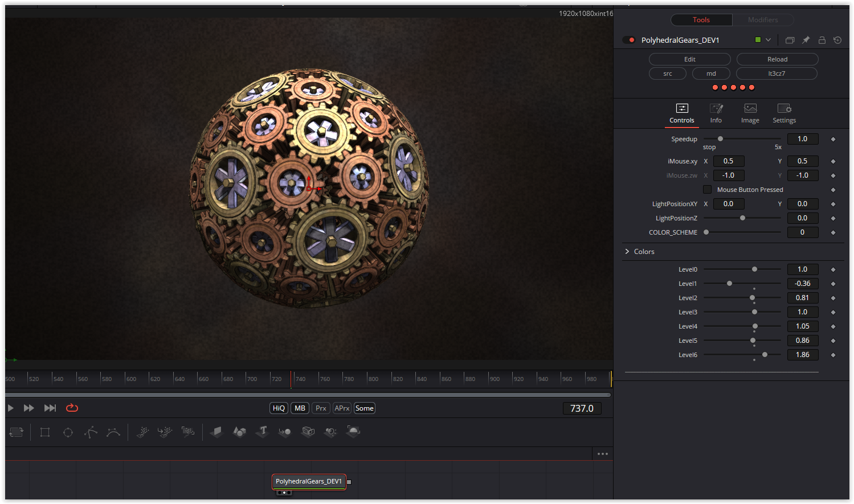Toggle Prx proxy mode
Image resolution: width=854 pixels, height=504 pixels.
click(x=321, y=408)
